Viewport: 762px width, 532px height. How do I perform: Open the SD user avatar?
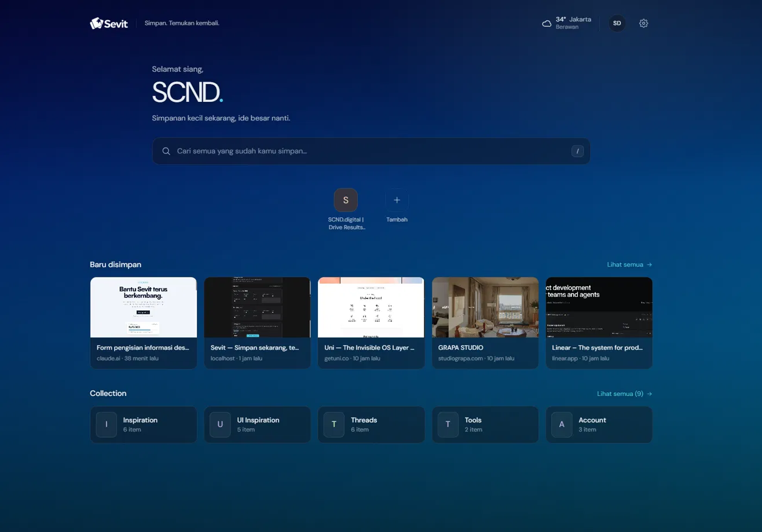click(x=617, y=23)
